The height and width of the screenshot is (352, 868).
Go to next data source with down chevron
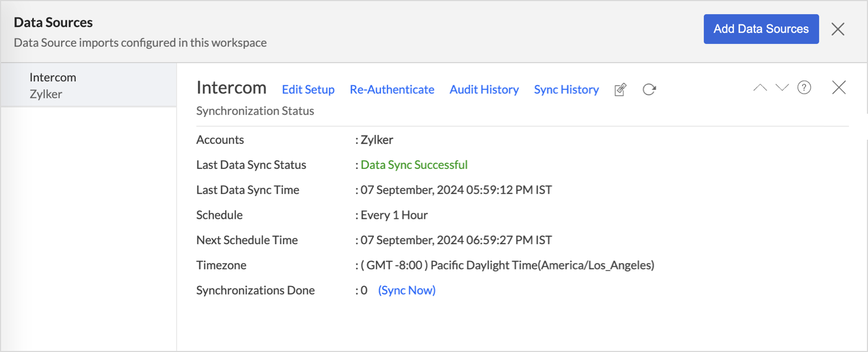782,88
